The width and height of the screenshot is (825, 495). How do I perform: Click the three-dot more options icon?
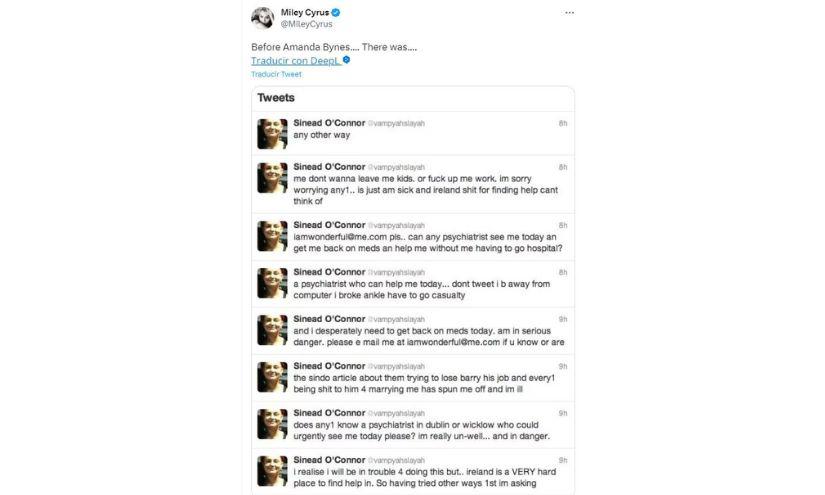[x=569, y=13]
